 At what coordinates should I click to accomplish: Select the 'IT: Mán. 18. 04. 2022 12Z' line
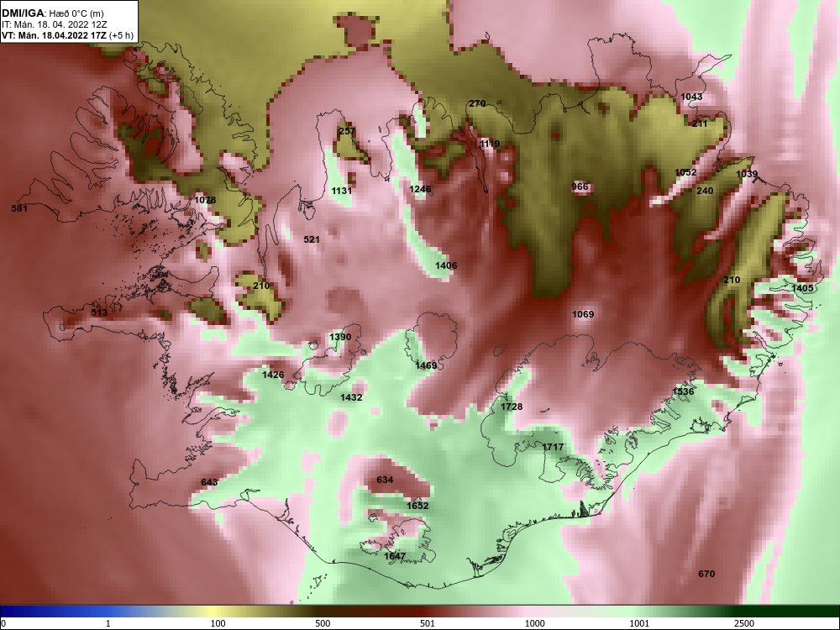[54, 24]
